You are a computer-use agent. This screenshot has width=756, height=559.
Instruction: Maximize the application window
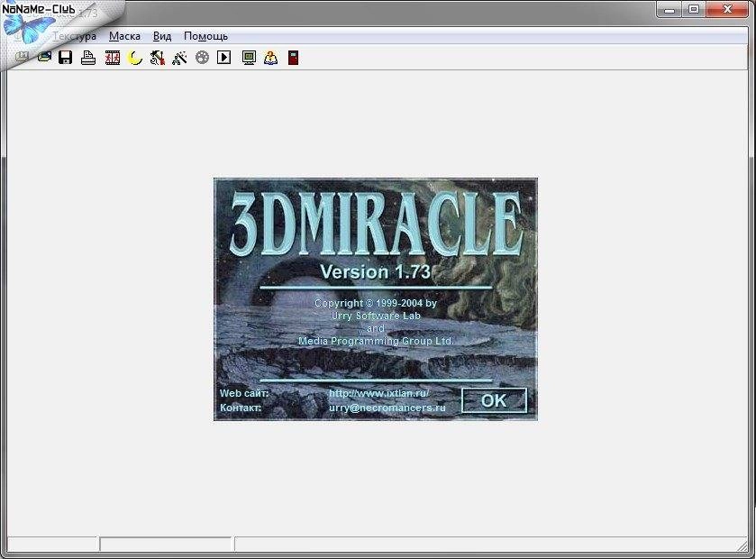[x=693, y=9]
